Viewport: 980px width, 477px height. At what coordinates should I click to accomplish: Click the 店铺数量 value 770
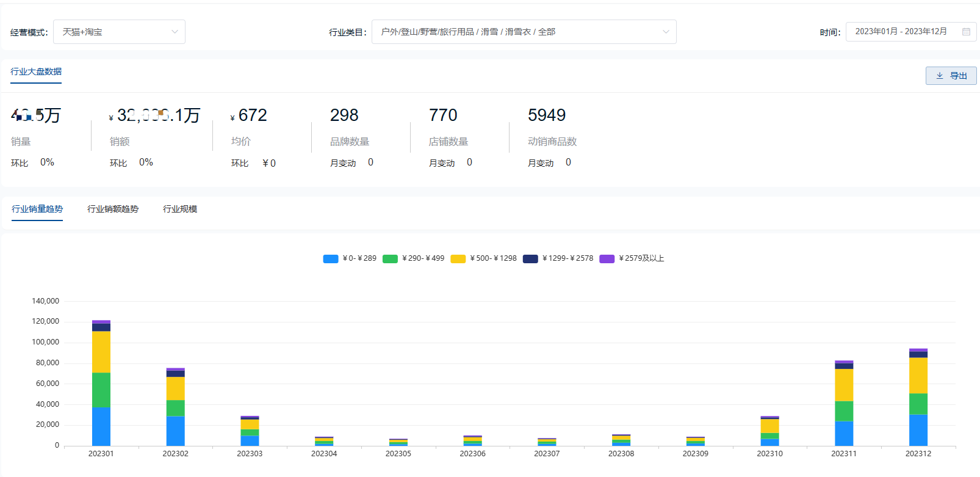click(x=443, y=115)
